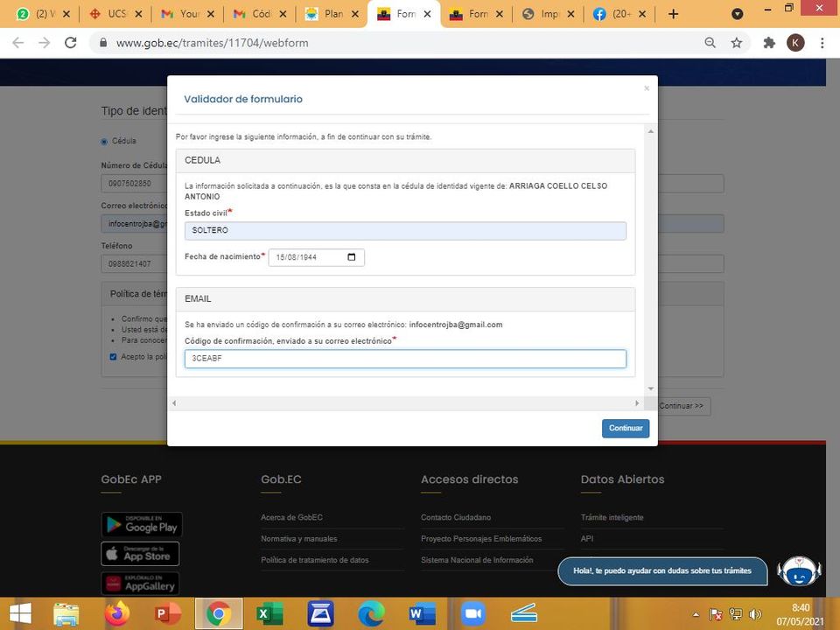Click the dialog's horizontal scrollbar
Viewport: 840px width, 630px height.
(405, 403)
